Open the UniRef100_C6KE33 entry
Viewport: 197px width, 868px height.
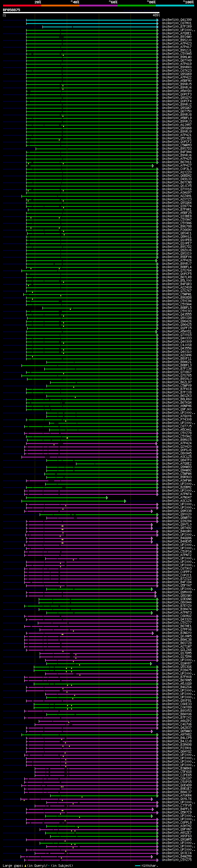pos(176,704)
